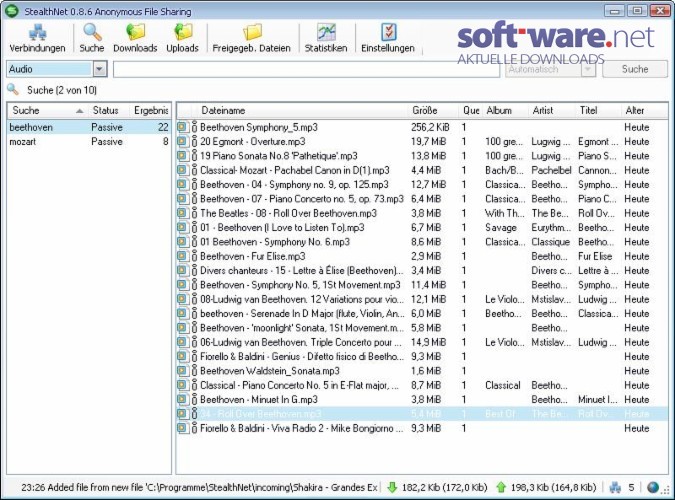Viewport: 675px width, 500px height.
Task: Click the download speed green arrow icon
Action: click(392, 488)
